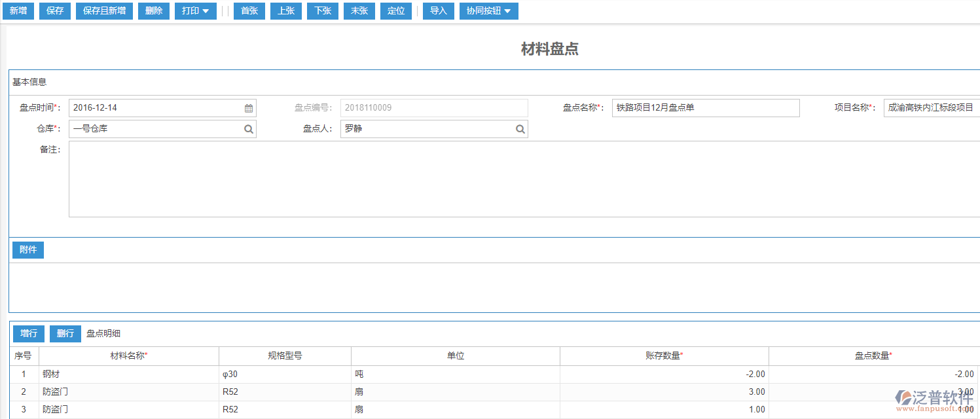
Task: Navigate to 上张 record
Action: [285, 10]
